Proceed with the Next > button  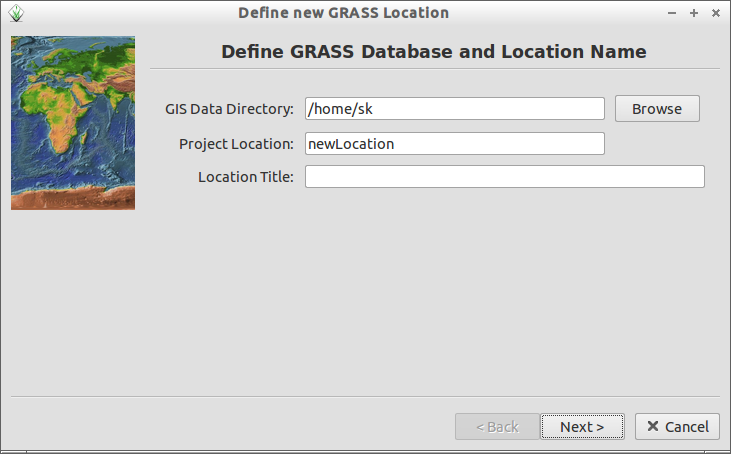pos(582,426)
